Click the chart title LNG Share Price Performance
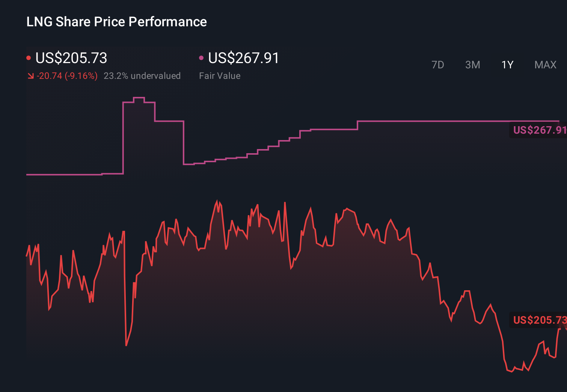The height and width of the screenshot is (392, 567). coord(116,22)
